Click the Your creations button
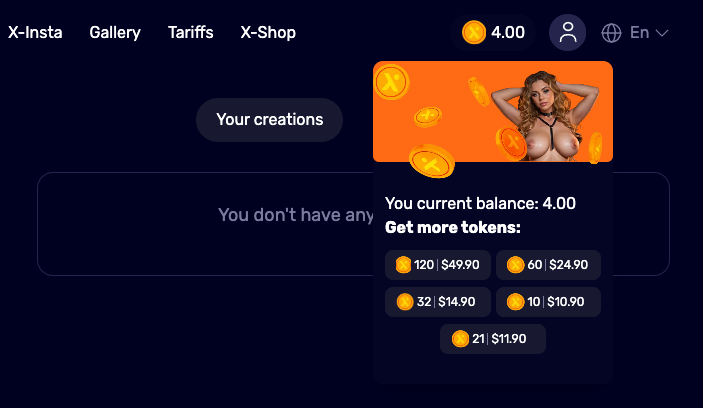This screenshot has width=703, height=408. coord(269,120)
